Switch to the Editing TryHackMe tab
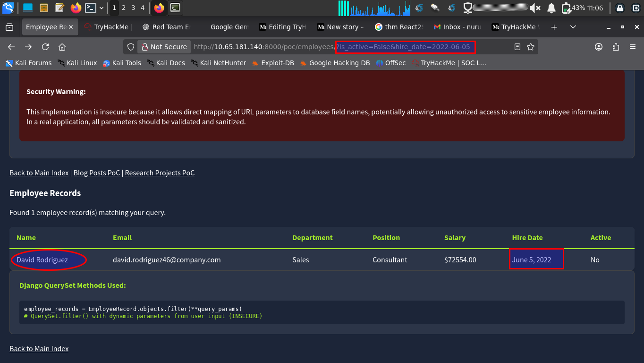644x363 pixels. (x=283, y=27)
